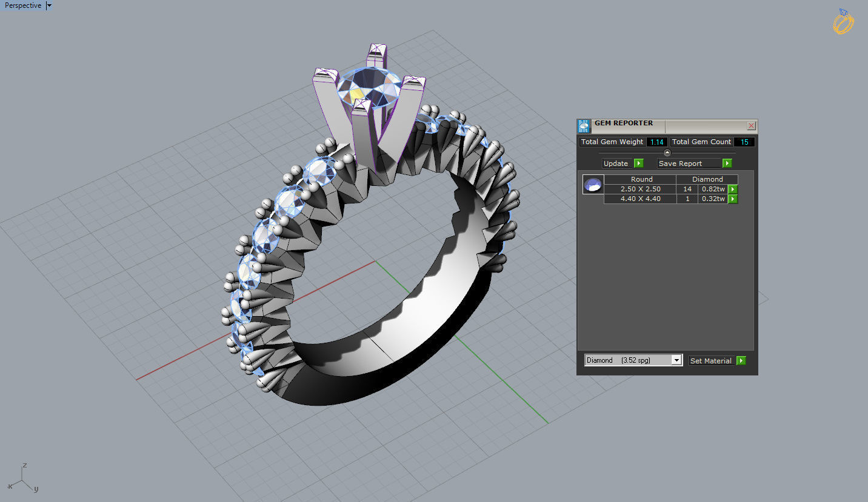This screenshot has height=502, width=868.
Task: Click the Update label button
Action: pyautogui.click(x=618, y=163)
